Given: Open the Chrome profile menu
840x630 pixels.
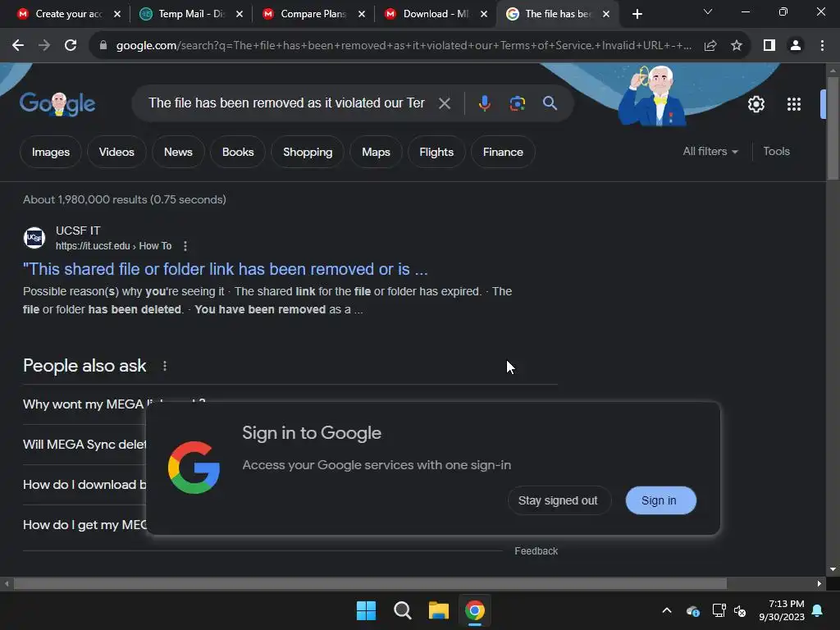Looking at the screenshot, I should click(796, 46).
